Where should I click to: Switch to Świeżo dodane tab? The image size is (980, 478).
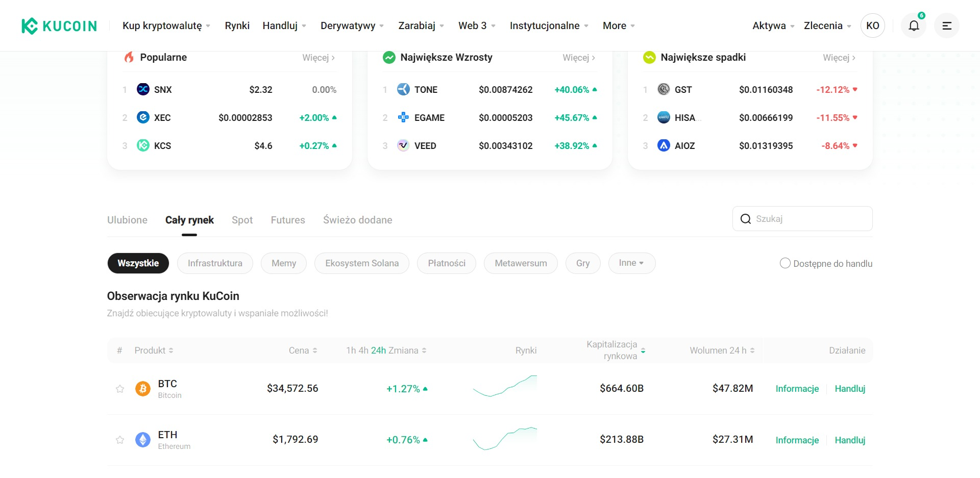coord(358,220)
